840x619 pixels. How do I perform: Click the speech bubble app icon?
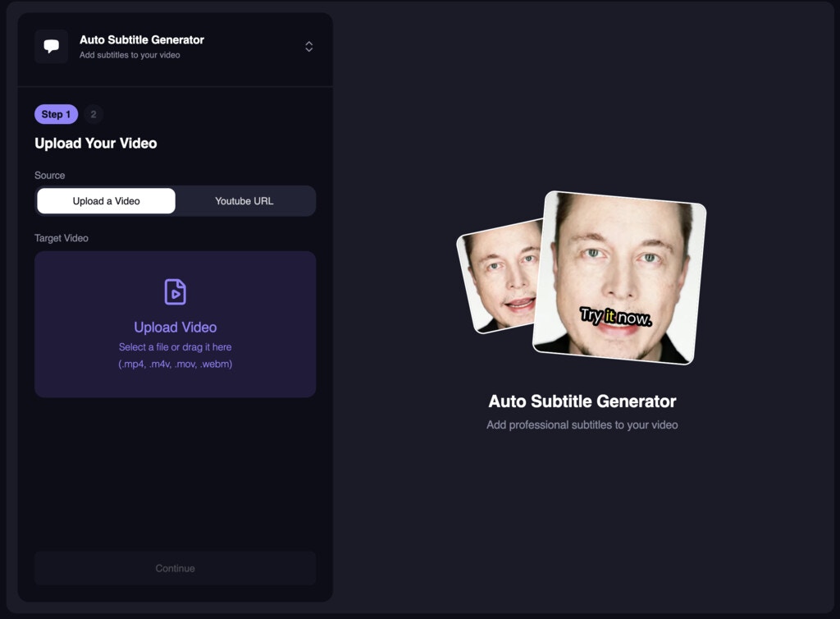(51, 46)
